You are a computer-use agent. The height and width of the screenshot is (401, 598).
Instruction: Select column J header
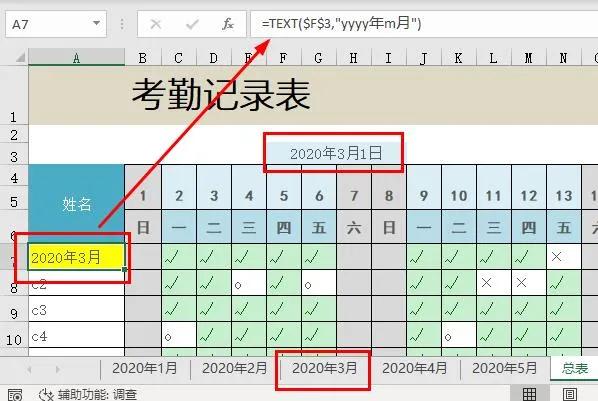pos(423,58)
